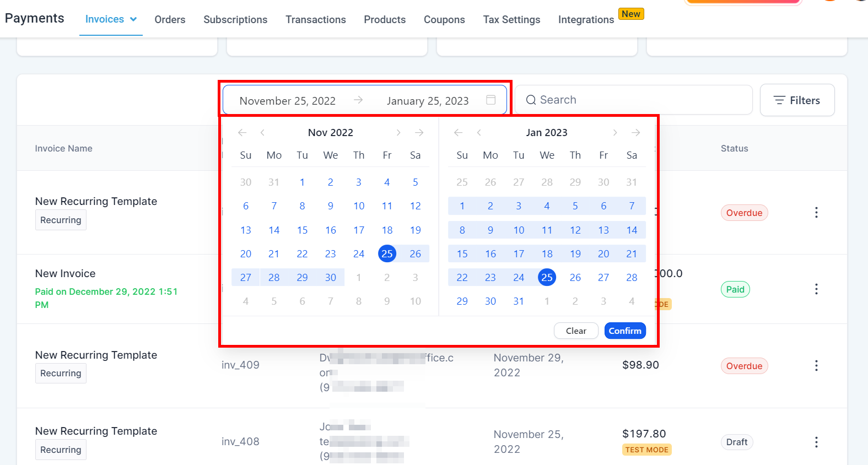Go to next month in Jan 2023 calendar
Image resolution: width=868 pixels, height=465 pixels.
(615, 133)
